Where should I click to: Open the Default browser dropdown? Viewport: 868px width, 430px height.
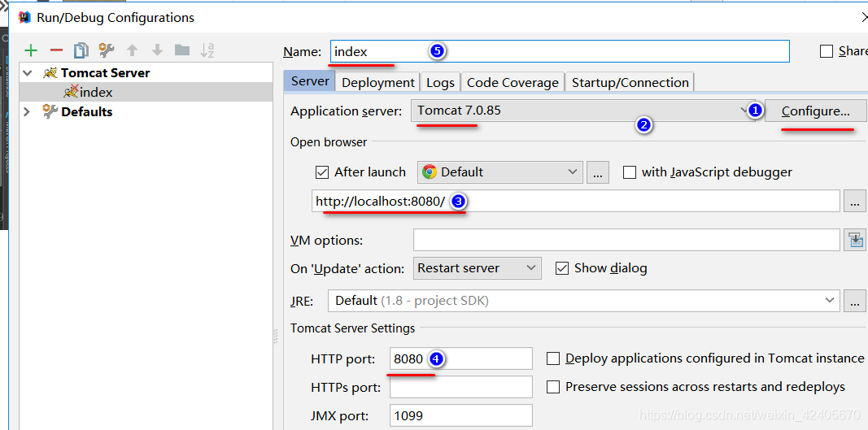pos(499,172)
